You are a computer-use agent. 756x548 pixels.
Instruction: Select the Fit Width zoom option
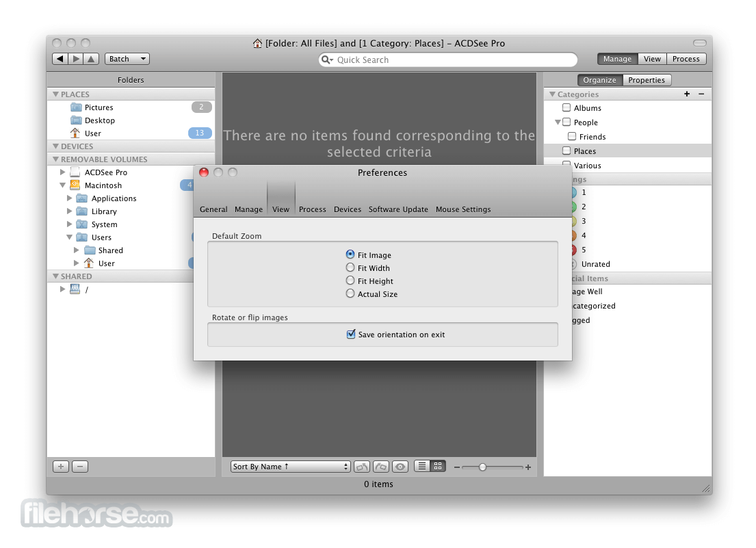click(x=350, y=268)
